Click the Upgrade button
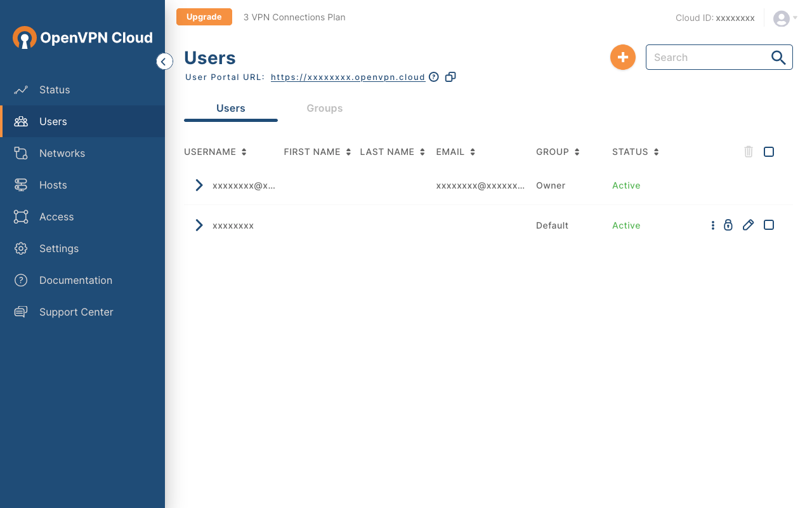The width and height of the screenshot is (812, 508). point(204,17)
